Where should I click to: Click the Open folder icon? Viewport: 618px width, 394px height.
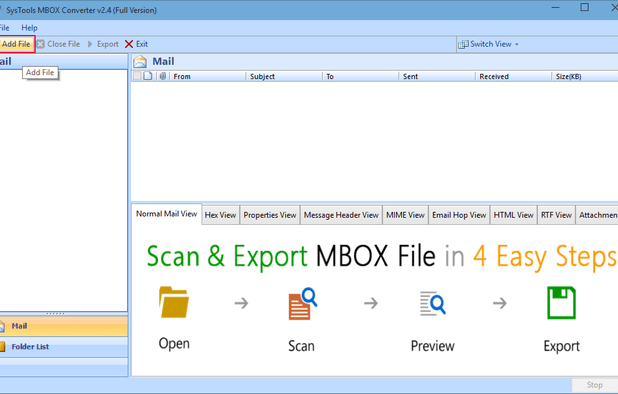(x=174, y=302)
